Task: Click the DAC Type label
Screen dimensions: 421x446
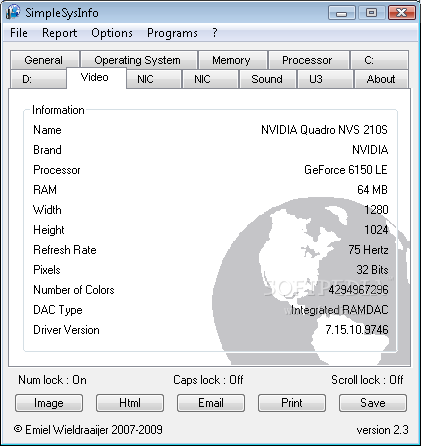Action: 58,310
